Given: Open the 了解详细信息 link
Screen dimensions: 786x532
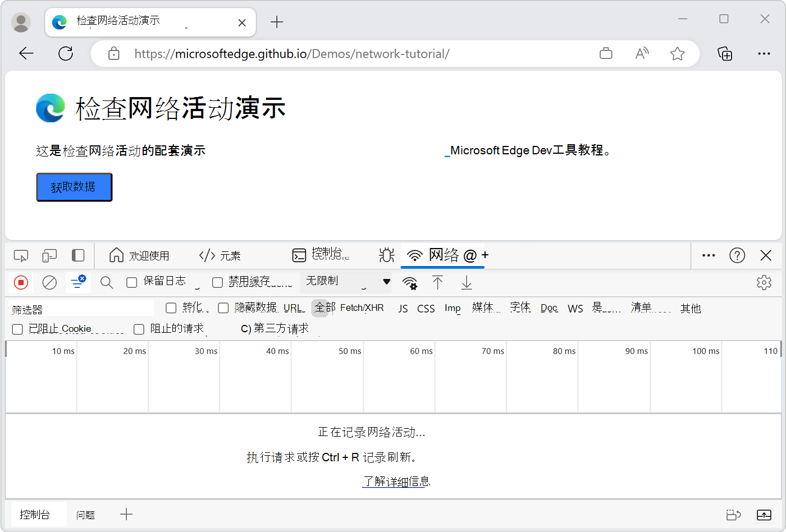Looking at the screenshot, I should 396,481.
